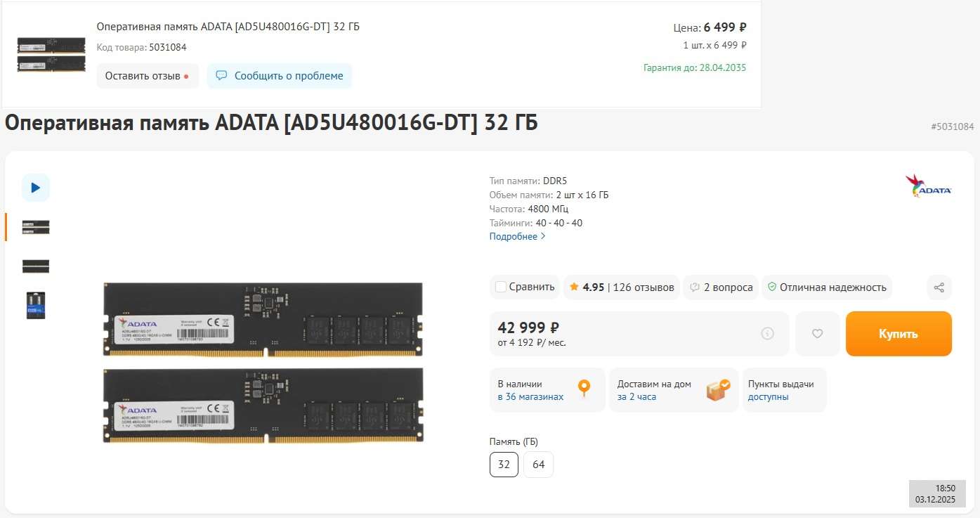Click the share icon
The width and height of the screenshot is (980, 518).
tap(939, 287)
